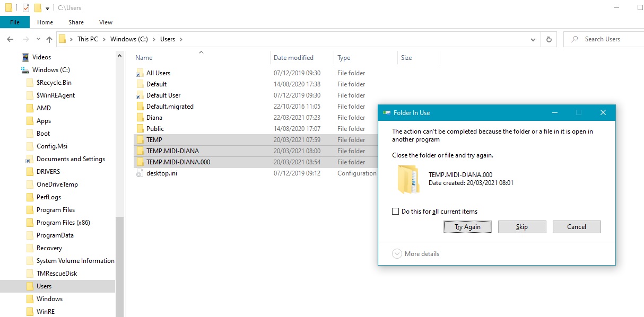
Task: Click the Default User shortcut icon
Action: click(x=140, y=95)
